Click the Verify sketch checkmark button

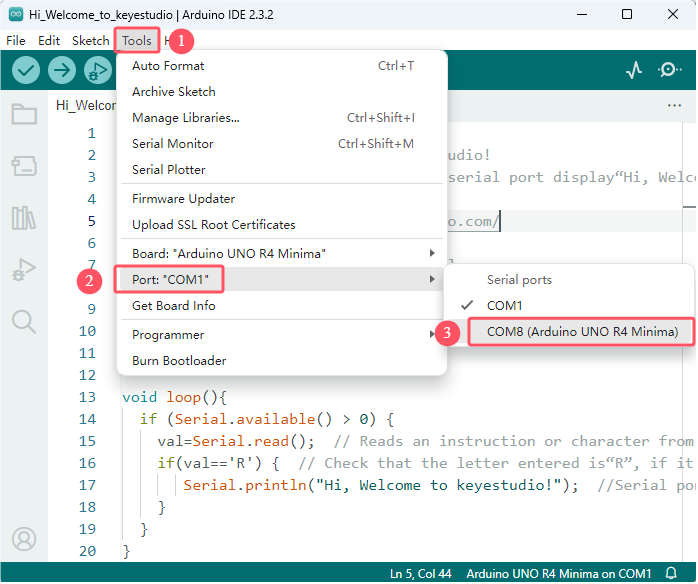click(x=26, y=70)
